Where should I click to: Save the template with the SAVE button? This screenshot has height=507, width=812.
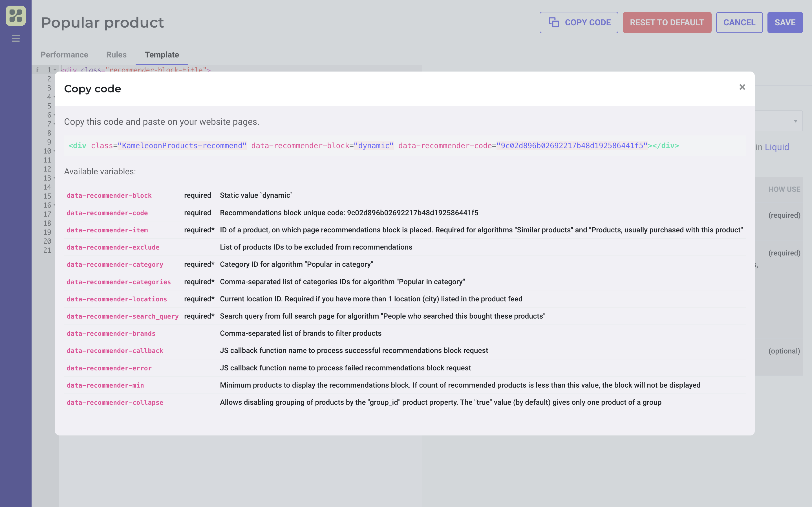point(785,23)
